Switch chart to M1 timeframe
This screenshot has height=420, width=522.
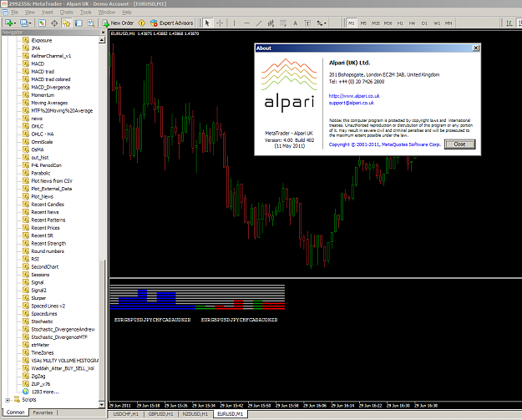[352, 23]
